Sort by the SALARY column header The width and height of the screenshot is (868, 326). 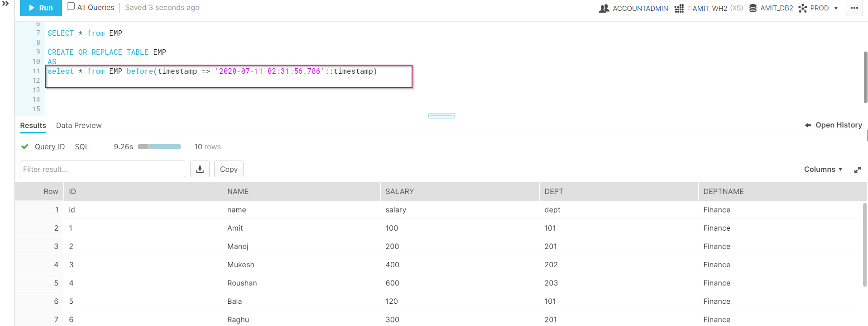click(460, 191)
